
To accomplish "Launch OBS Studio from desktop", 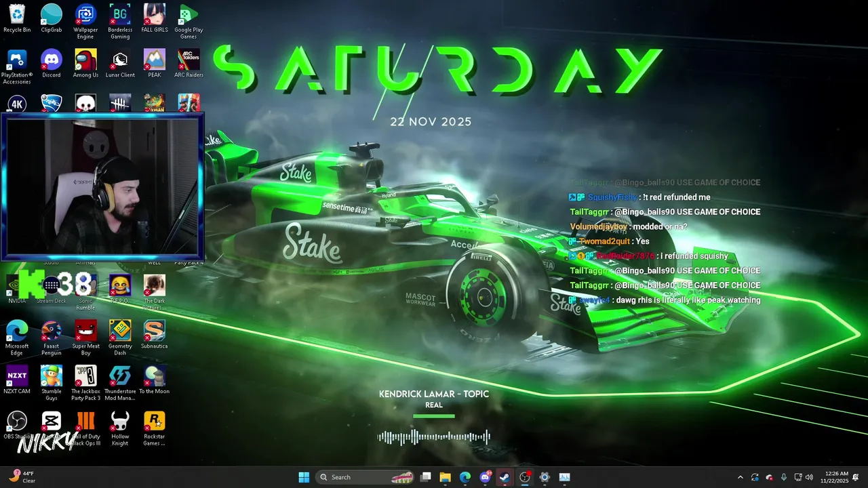I will pyautogui.click(x=17, y=425).
